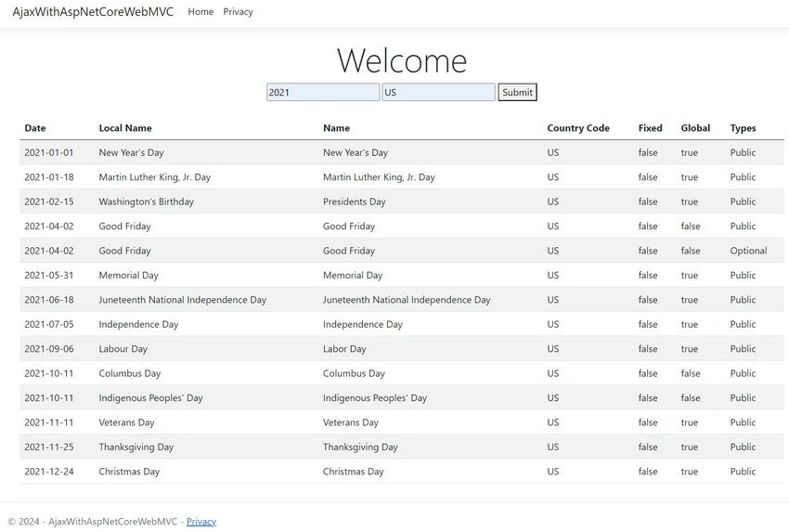Click the AjaxWithAspNetCoreWebMVC brand link
This screenshot has height=532, width=789.
tap(93, 11)
